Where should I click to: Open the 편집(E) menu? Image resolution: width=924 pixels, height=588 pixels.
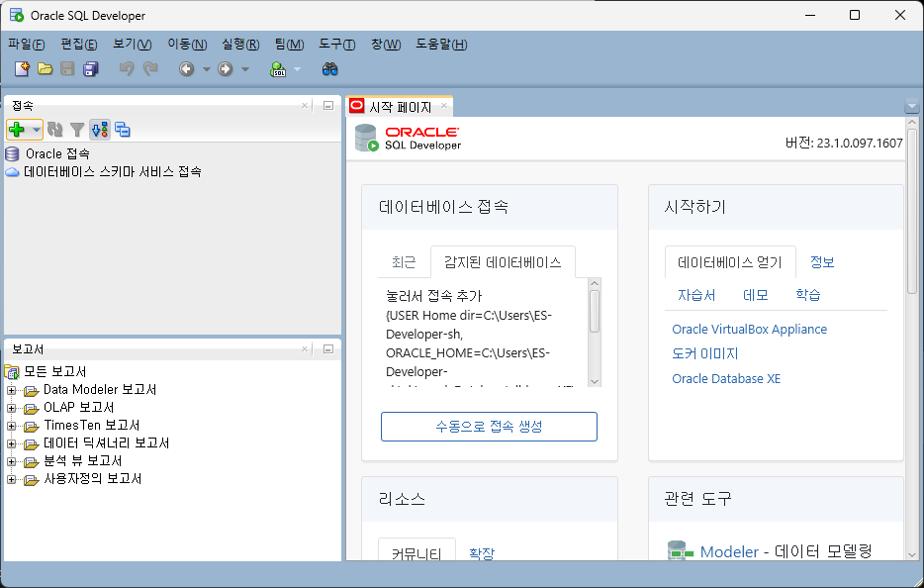pos(79,45)
